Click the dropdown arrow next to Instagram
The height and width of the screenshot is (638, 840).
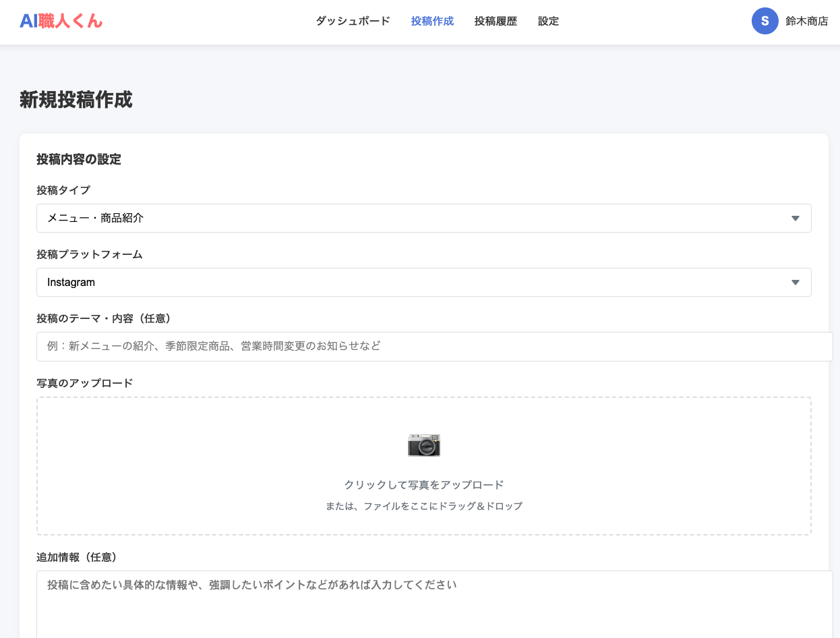pyautogui.click(x=796, y=282)
